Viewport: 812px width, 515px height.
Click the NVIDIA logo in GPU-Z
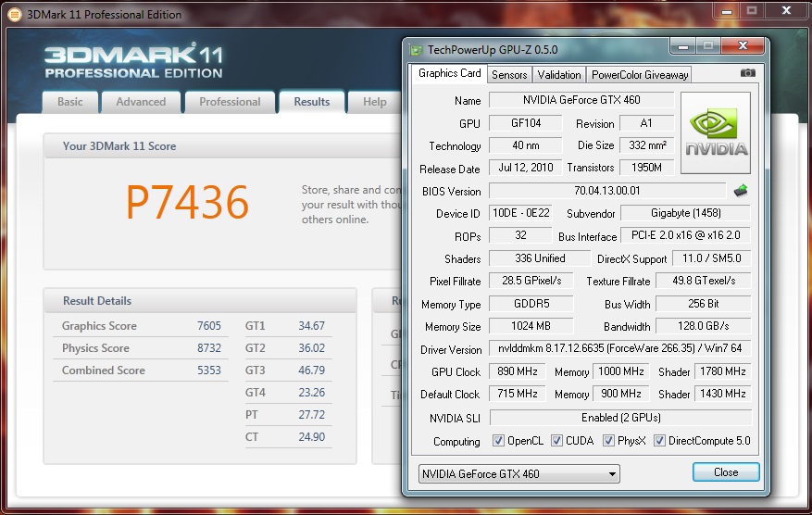[716, 133]
